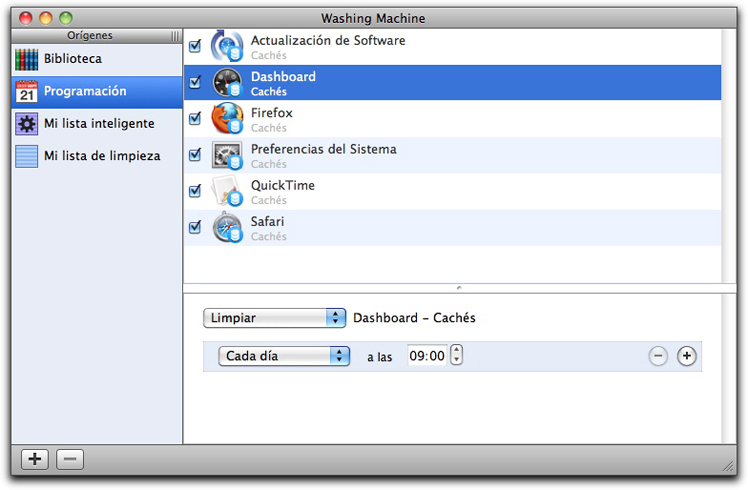This screenshot has width=748, height=490.
Task: Click the Orígenes header grip handle
Action: [175, 36]
